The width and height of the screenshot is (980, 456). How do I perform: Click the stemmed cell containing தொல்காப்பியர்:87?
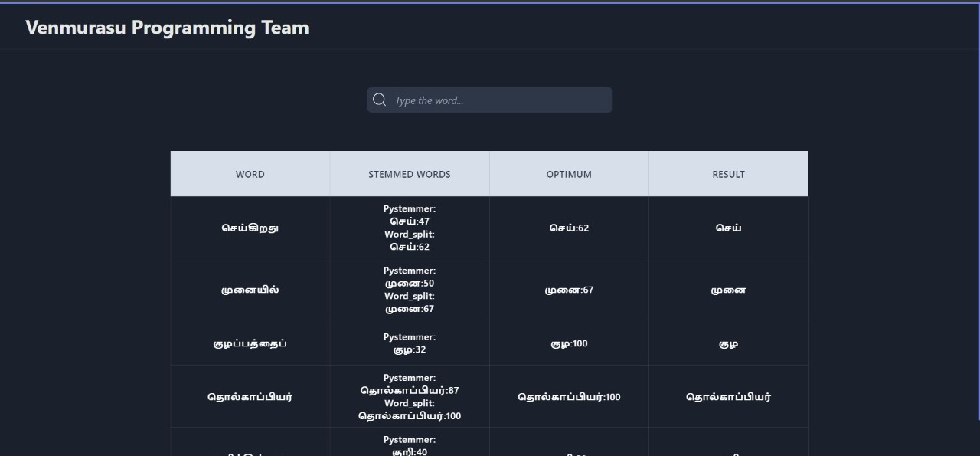[410, 397]
